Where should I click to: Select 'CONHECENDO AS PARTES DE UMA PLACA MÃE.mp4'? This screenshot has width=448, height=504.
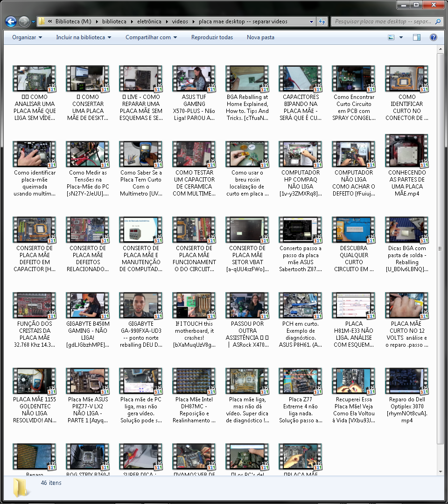pos(407,166)
